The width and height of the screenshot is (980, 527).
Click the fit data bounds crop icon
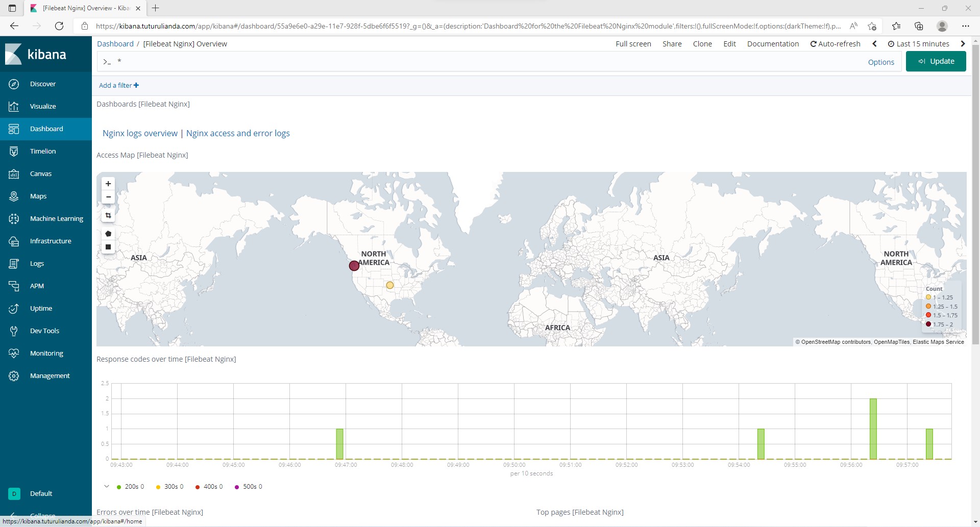[x=108, y=216]
